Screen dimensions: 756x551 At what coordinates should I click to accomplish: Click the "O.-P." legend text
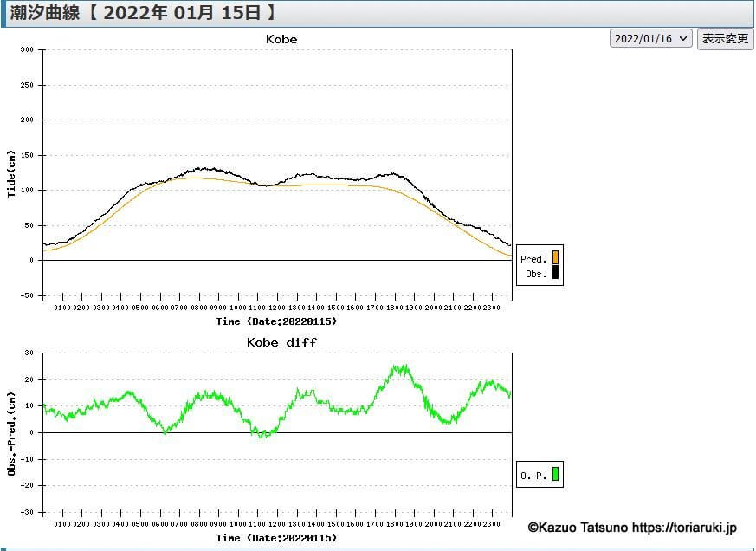click(x=533, y=475)
